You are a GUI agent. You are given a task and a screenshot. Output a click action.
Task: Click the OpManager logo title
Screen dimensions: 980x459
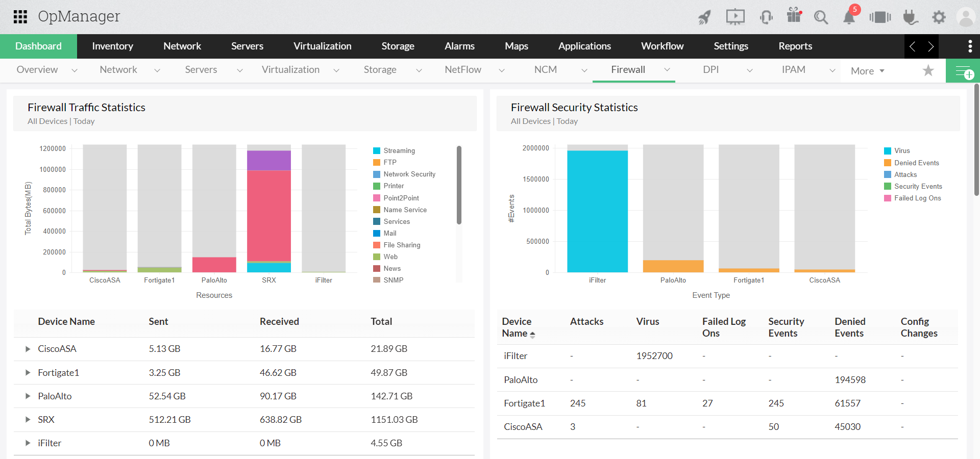point(79,17)
